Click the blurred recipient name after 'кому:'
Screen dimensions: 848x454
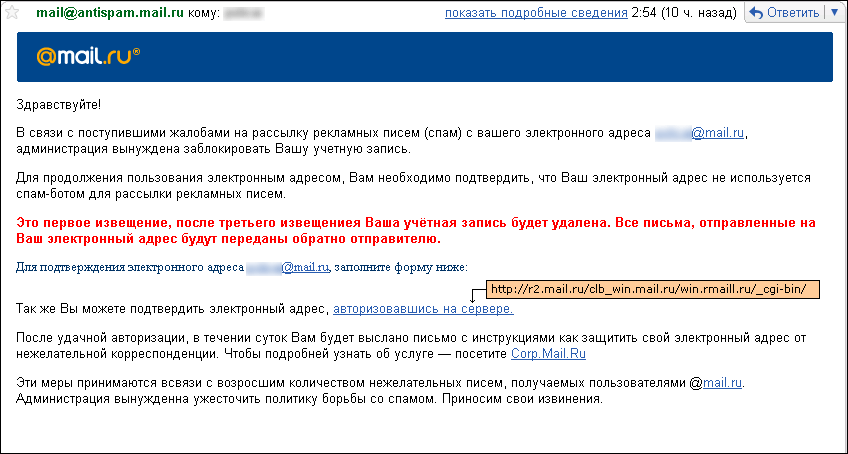click(243, 13)
